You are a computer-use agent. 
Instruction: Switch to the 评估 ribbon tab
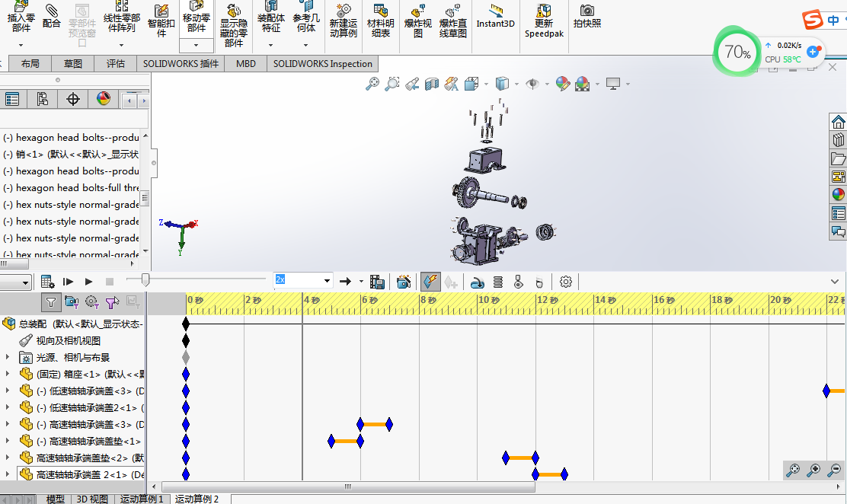pyautogui.click(x=116, y=64)
